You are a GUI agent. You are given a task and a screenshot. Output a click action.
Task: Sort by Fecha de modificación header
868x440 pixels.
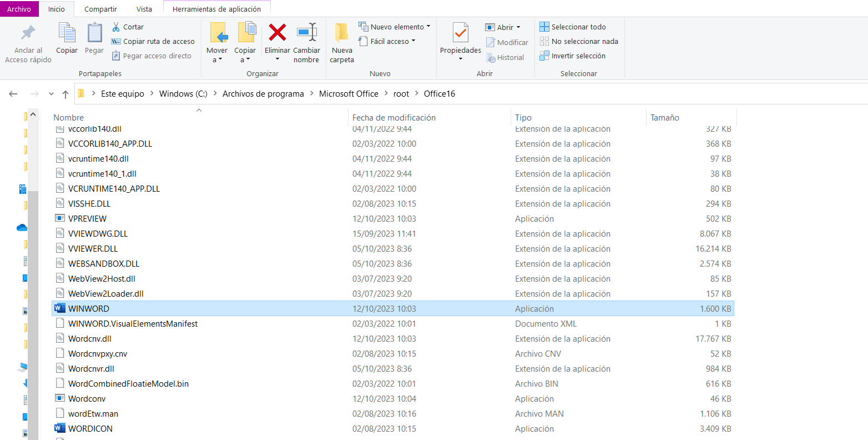pyautogui.click(x=394, y=117)
